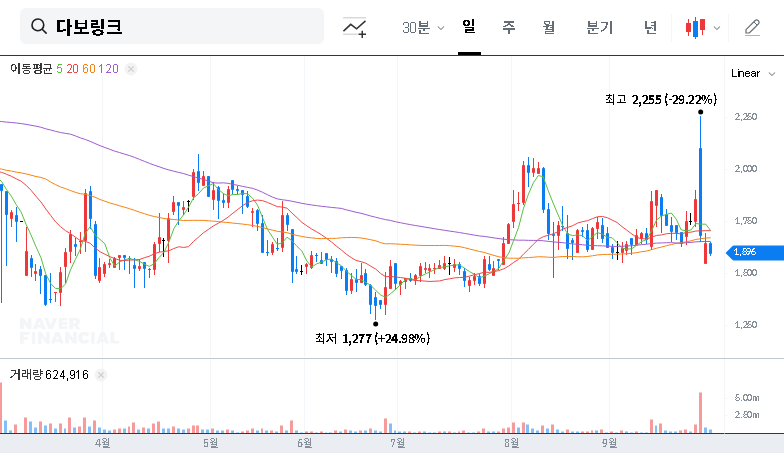Click the 2,000 price axis label
The height and width of the screenshot is (453, 784).
pyautogui.click(x=746, y=169)
